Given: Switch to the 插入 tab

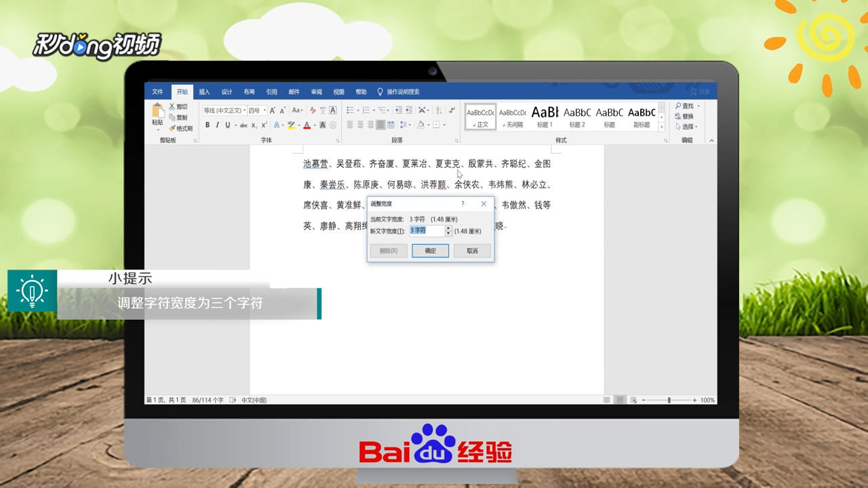Looking at the screenshot, I should coord(204,91).
